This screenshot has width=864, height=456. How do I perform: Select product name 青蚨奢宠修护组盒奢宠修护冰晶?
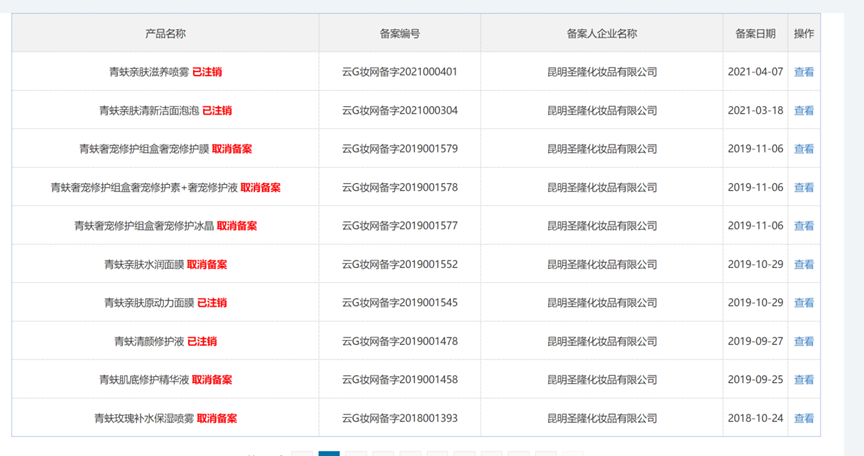coord(144,226)
